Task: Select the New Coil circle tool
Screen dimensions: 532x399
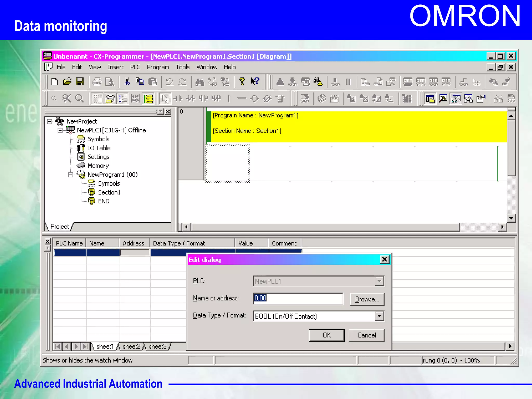Action: [x=254, y=98]
